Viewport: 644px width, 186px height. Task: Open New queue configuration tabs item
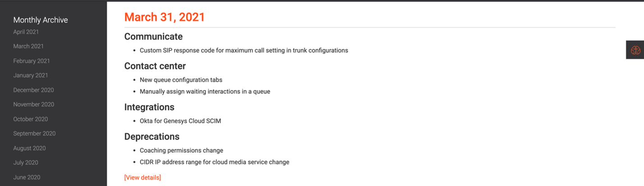pos(181,80)
